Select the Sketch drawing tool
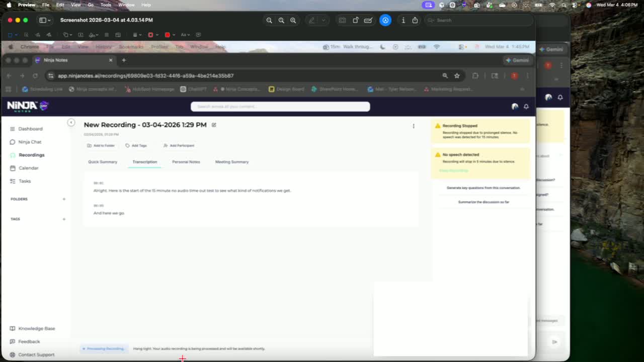The height and width of the screenshot is (362, 644). click(38, 35)
